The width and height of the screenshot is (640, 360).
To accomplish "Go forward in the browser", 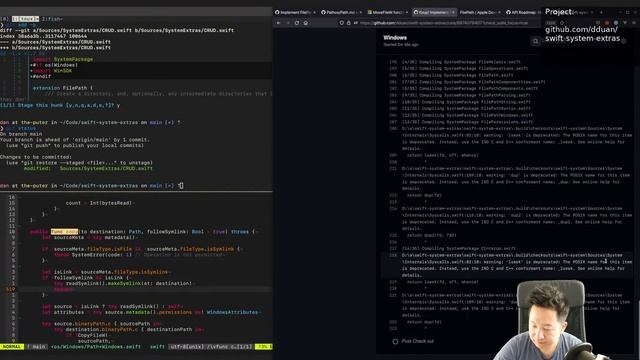I will 288,23.
